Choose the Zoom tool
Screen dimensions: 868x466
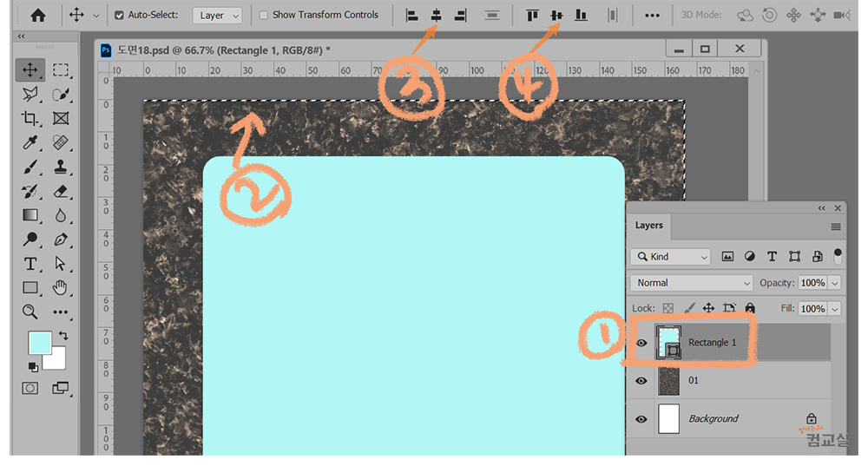click(x=30, y=312)
